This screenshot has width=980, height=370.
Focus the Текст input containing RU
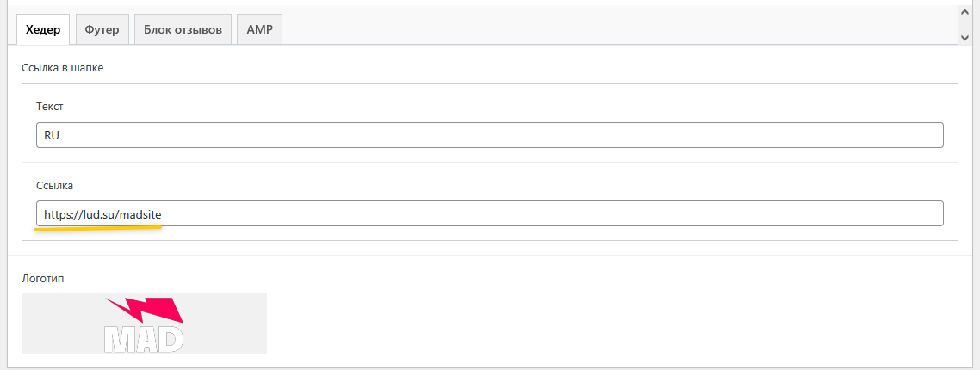pos(489,135)
